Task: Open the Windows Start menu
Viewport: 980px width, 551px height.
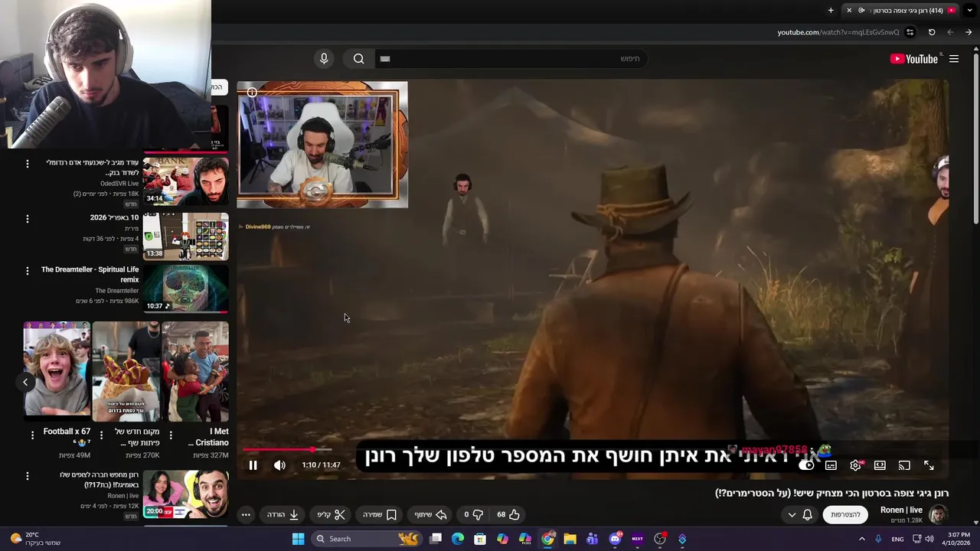Action: [x=298, y=539]
